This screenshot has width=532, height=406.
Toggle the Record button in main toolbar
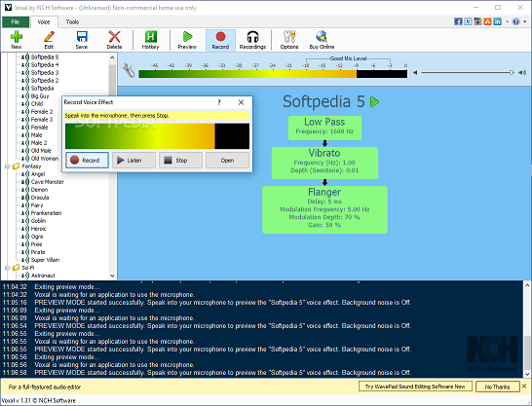coord(220,40)
